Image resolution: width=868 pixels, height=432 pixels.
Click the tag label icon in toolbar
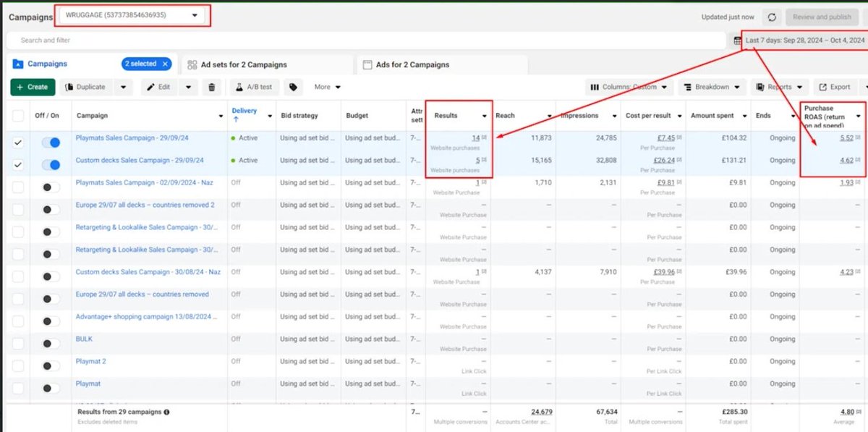coord(293,87)
